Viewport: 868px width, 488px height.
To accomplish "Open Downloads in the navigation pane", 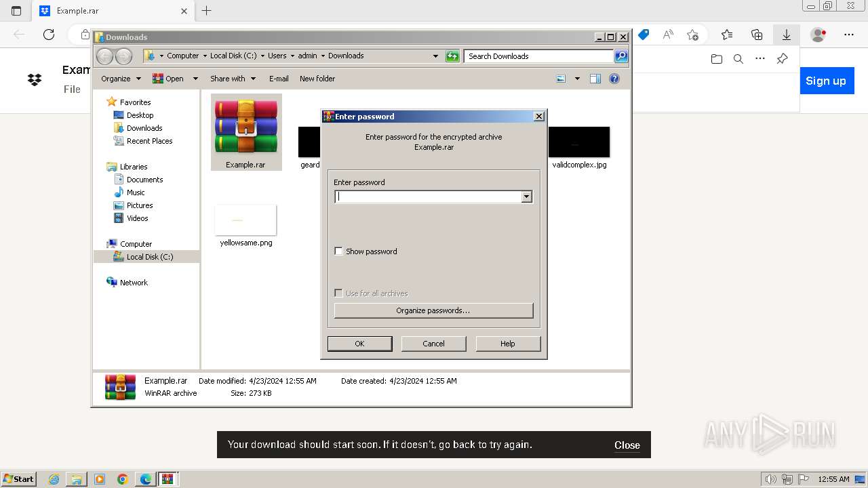I will [x=144, y=128].
